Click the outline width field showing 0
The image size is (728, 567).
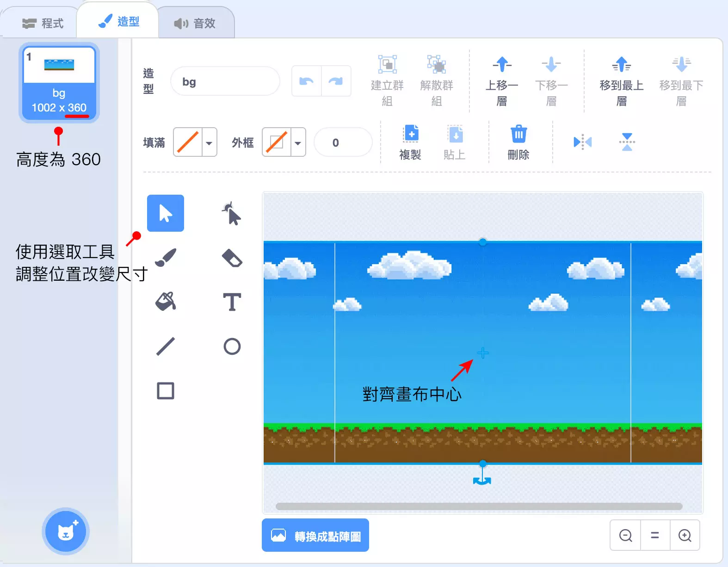point(343,142)
